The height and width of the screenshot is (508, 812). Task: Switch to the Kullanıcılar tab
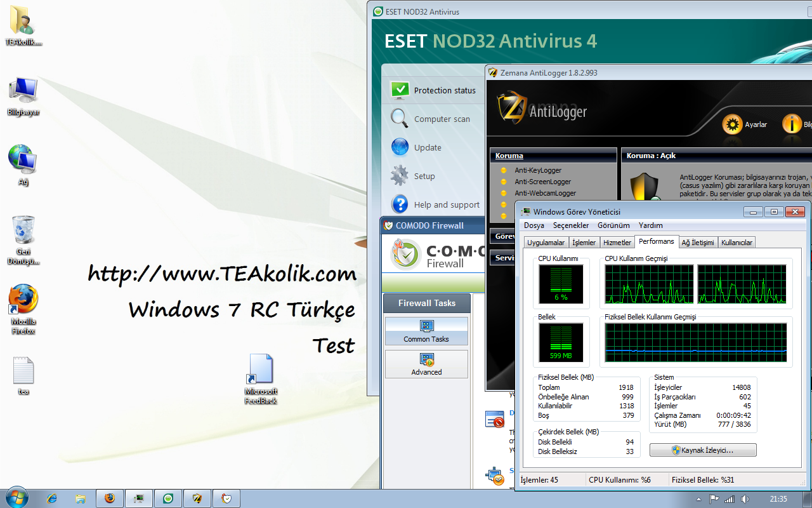pos(737,243)
